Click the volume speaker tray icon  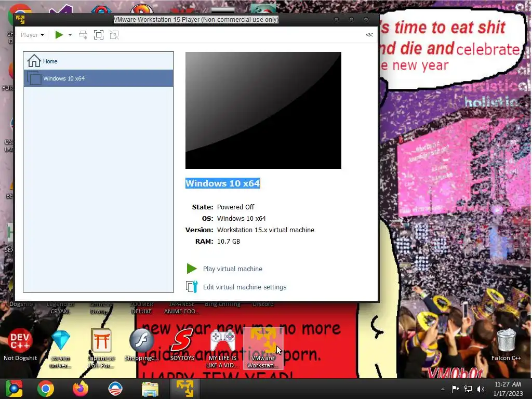tap(481, 389)
